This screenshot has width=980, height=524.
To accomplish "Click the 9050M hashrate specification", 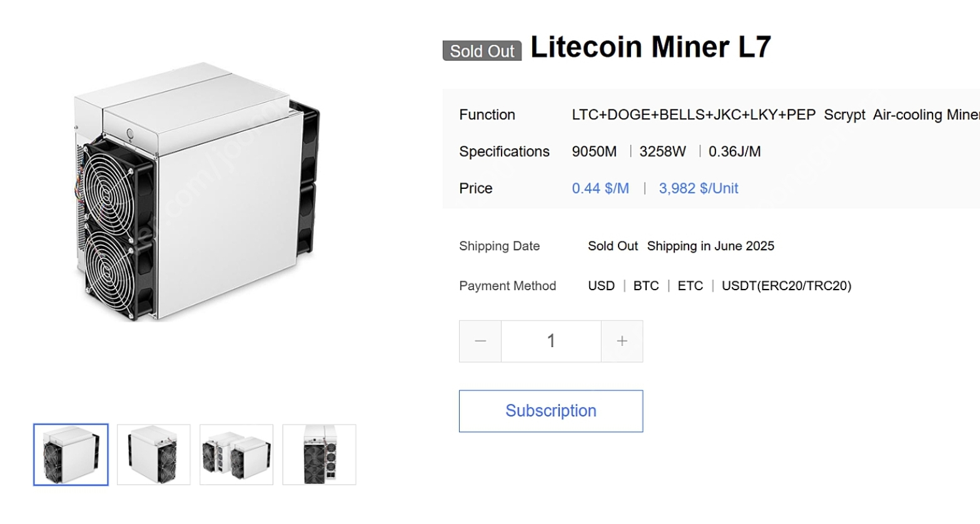I will 594,151.
